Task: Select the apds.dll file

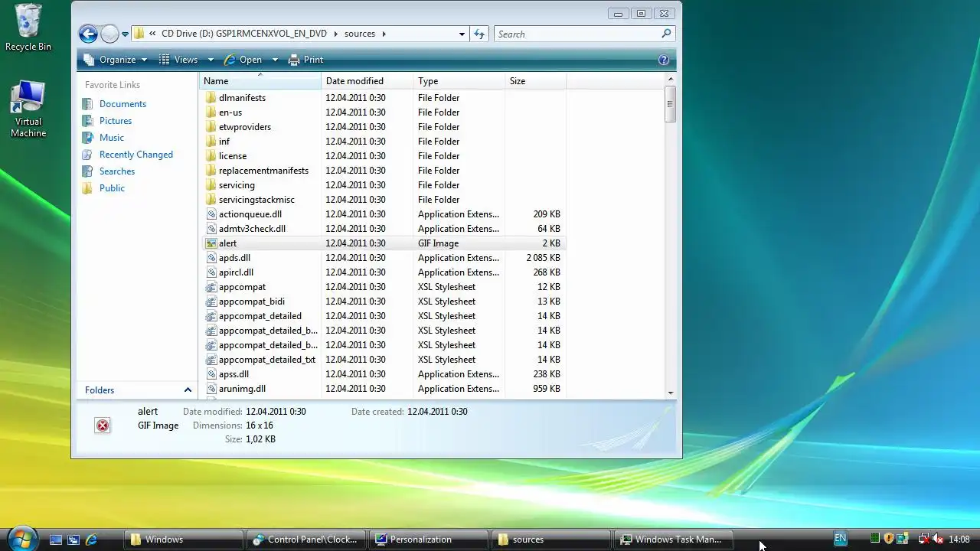Action: (234, 258)
